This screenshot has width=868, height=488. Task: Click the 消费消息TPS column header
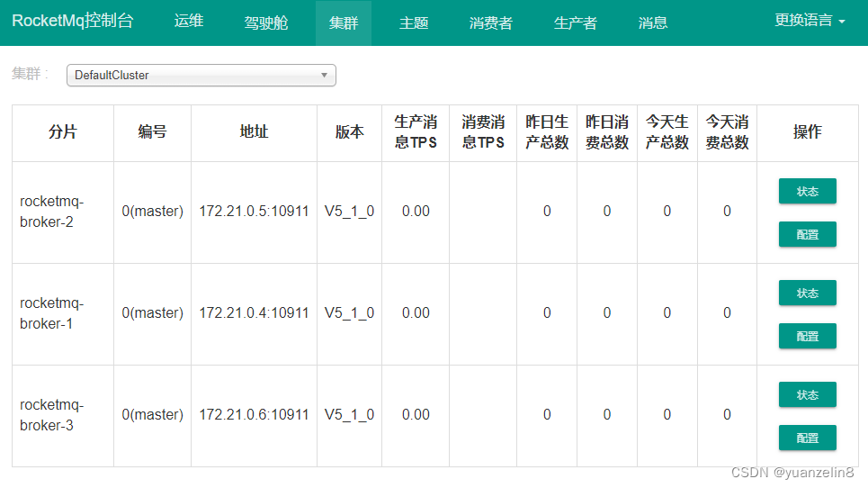click(483, 131)
